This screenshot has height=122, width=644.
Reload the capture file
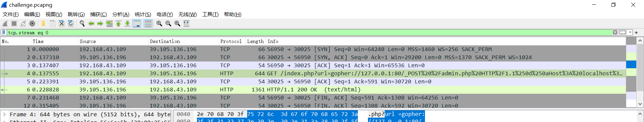point(70,24)
